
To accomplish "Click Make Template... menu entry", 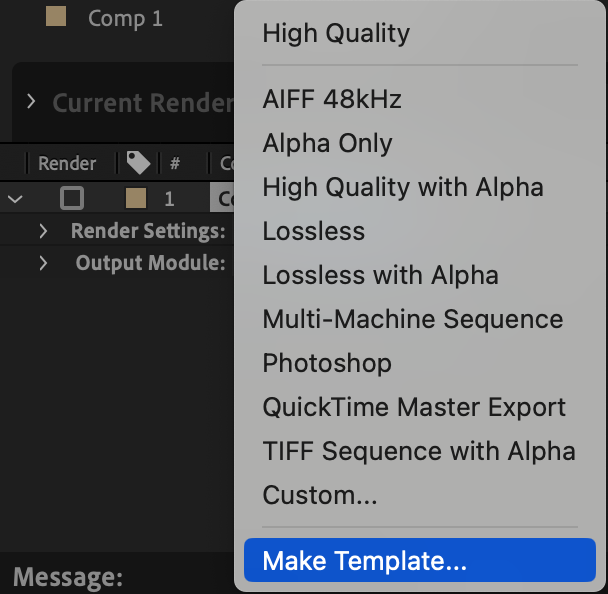I will [420, 560].
